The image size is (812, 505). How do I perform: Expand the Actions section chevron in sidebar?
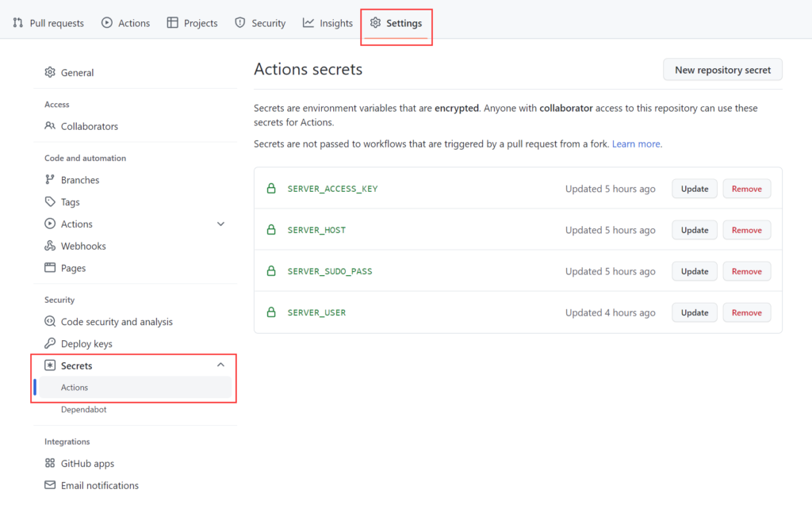point(220,224)
